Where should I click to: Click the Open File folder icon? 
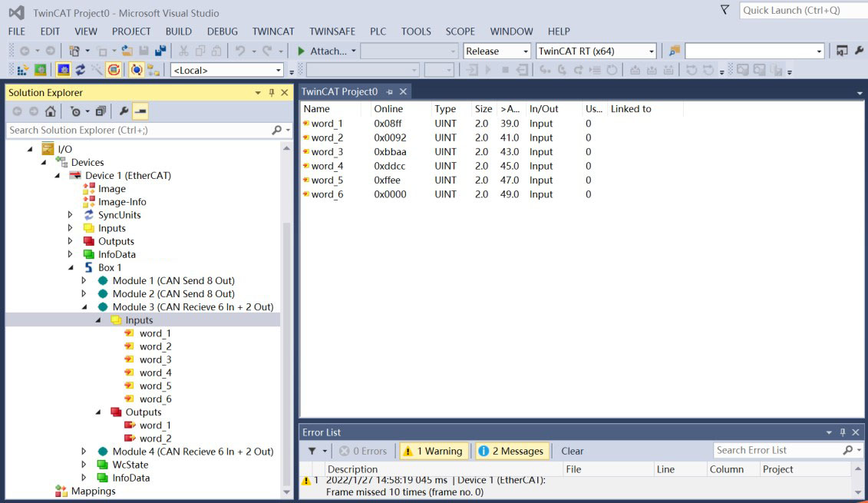[127, 51]
